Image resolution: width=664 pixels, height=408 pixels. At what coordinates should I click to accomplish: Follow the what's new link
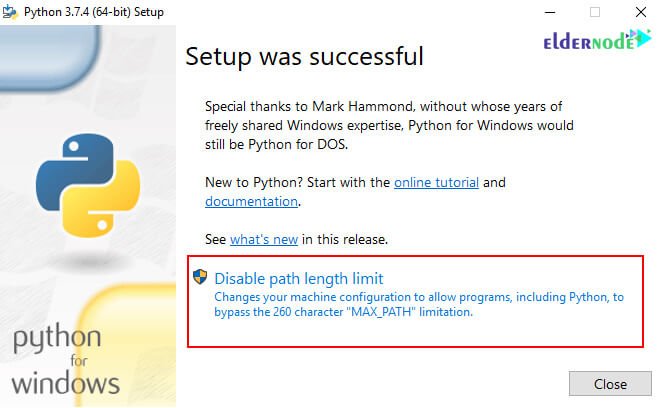coord(264,239)
